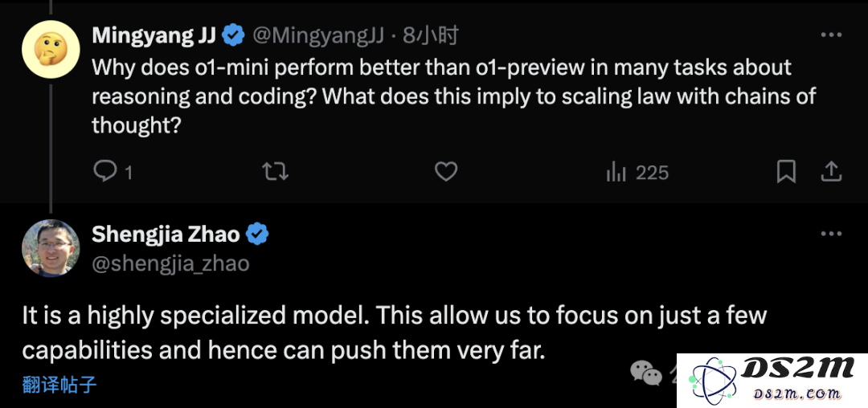The width and height of the screenshot is (868, 408).
Task: Translate post via 翻译帖子 link
Action: 59,384
